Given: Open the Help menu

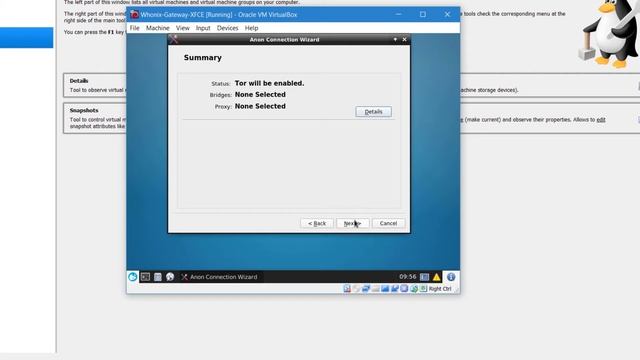Looking at the screenshot, I should [251, 28].
